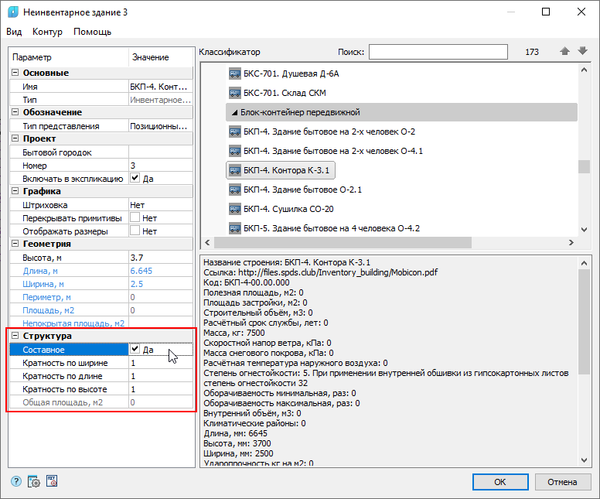
Task: Click the next search result down arrow
Action: (x=582, y=51)
